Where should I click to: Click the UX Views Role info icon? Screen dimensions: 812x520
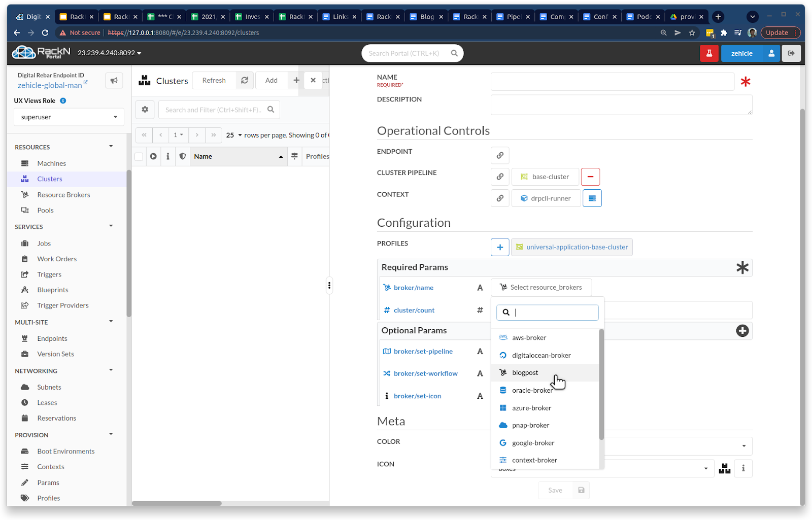click(x=63, y=100)
